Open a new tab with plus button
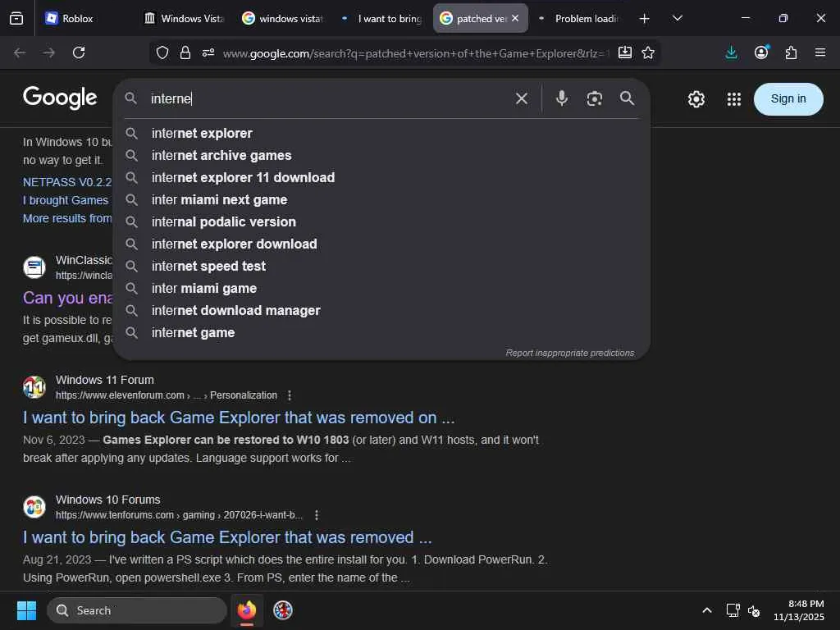The width and height of the screenshot is (840, 630). [x=645, y=19]
